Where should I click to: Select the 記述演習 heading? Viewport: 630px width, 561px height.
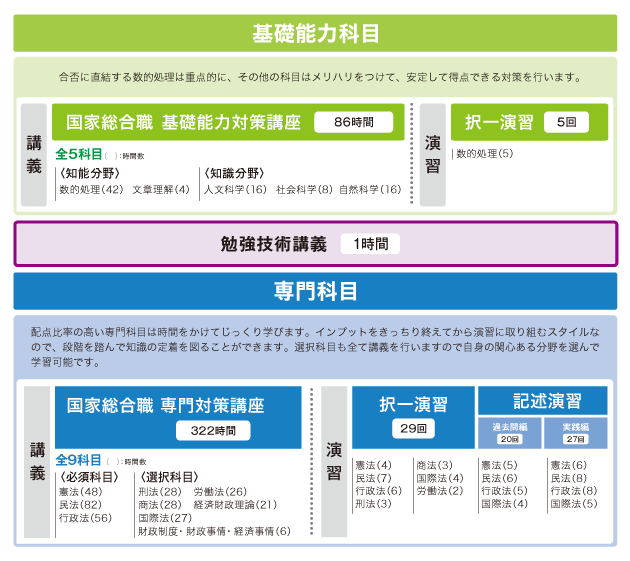click(x=547, y=400)
